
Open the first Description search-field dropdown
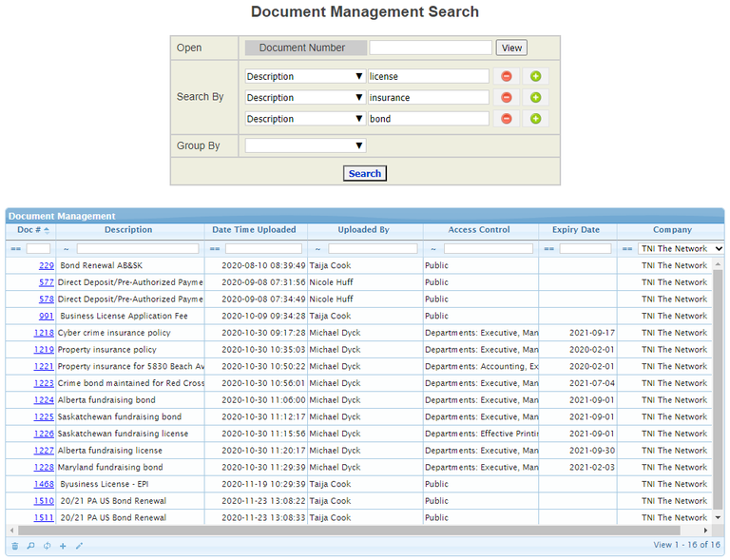click(305, 76)
